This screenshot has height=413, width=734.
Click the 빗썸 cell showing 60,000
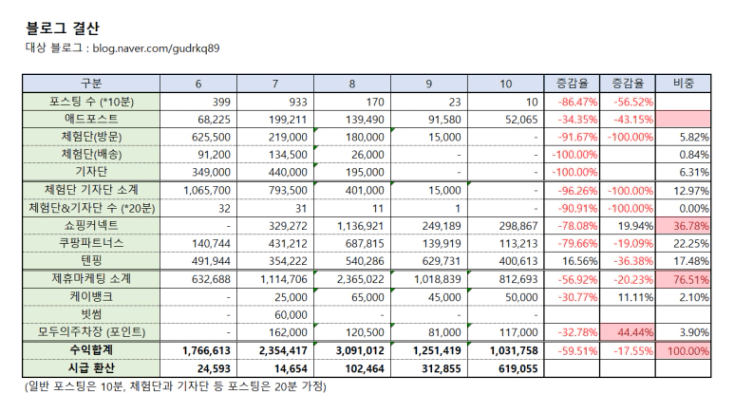click(x=275, y=314)
